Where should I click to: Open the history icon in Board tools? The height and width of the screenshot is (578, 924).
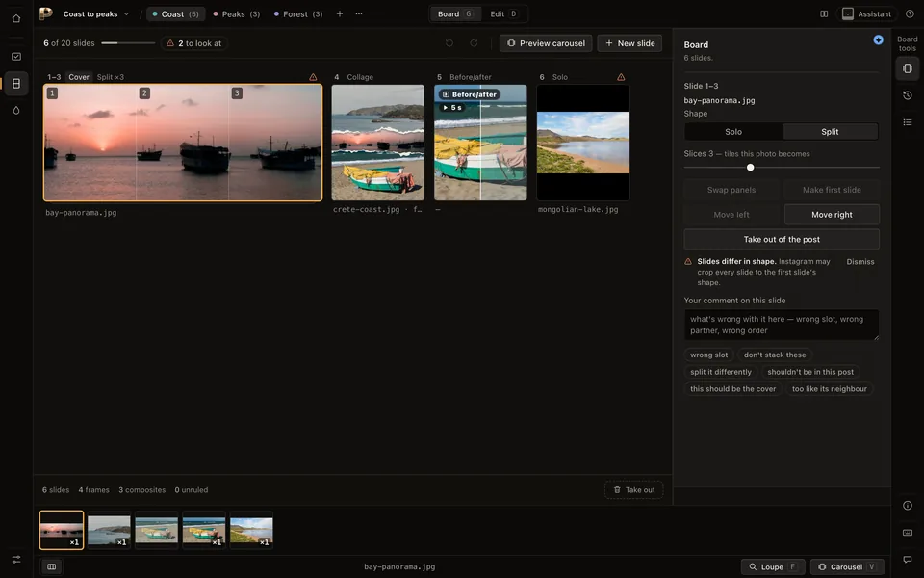click(908, 95)
